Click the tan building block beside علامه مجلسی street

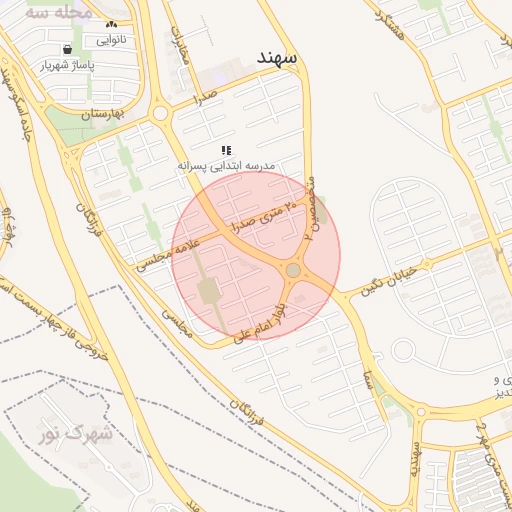click(x=209, y=291)
